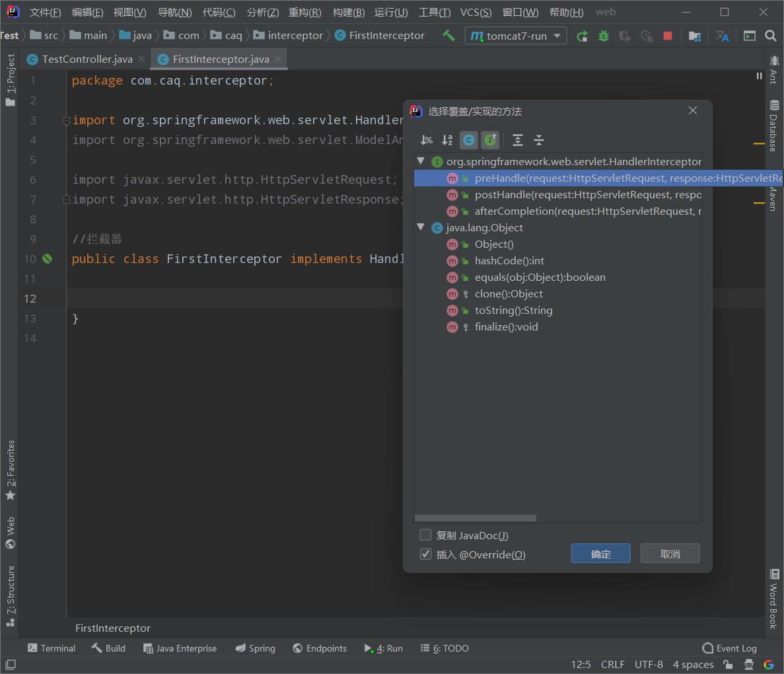Stop the running process with red square
The image size is (784, 674).
coord(668,36)
